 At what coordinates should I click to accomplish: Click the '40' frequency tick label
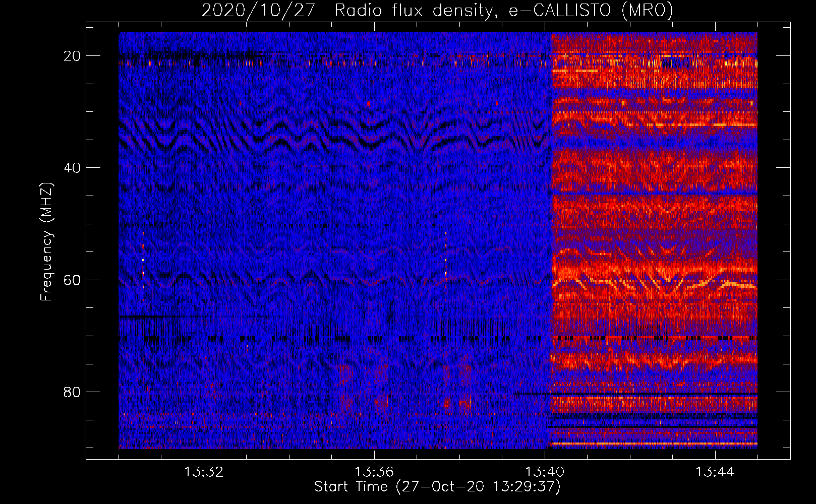click(72, 168)
